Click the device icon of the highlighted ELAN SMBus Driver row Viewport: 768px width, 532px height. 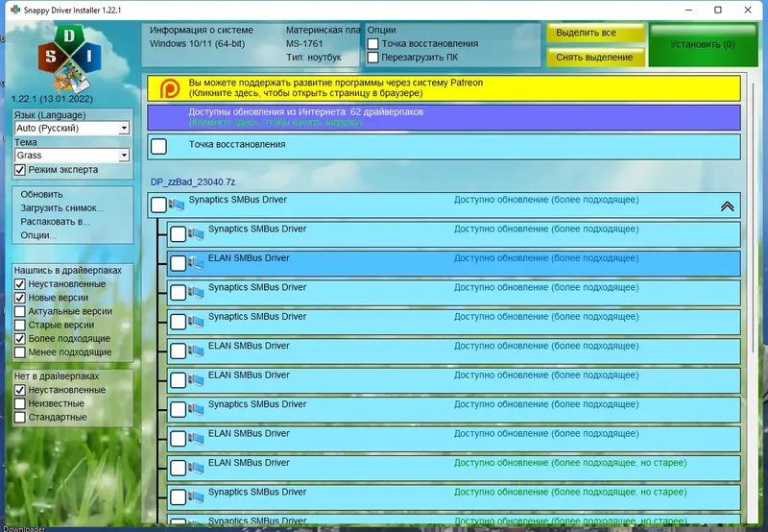[x=196, y=263]
